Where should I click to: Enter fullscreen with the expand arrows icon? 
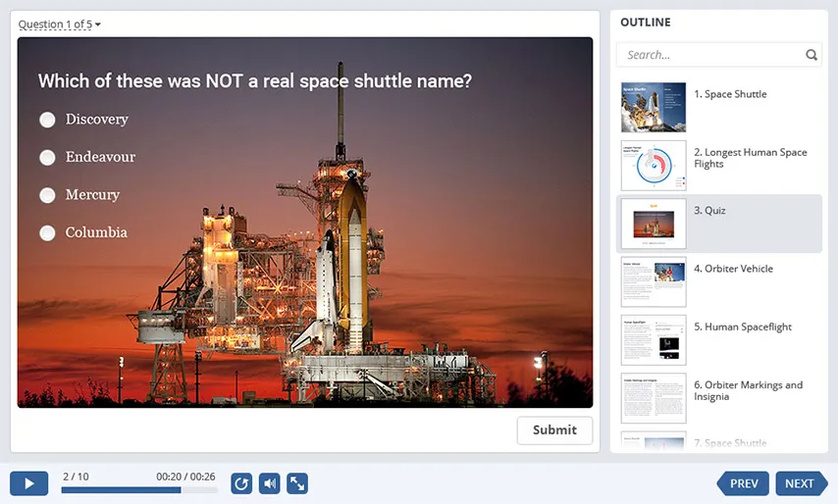(297, 483)
